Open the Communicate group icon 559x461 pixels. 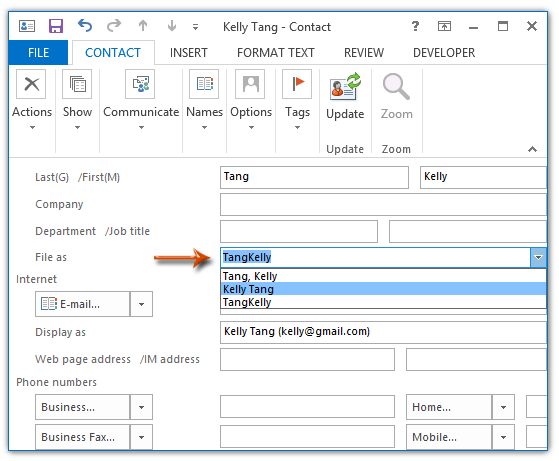coord(140,84)
